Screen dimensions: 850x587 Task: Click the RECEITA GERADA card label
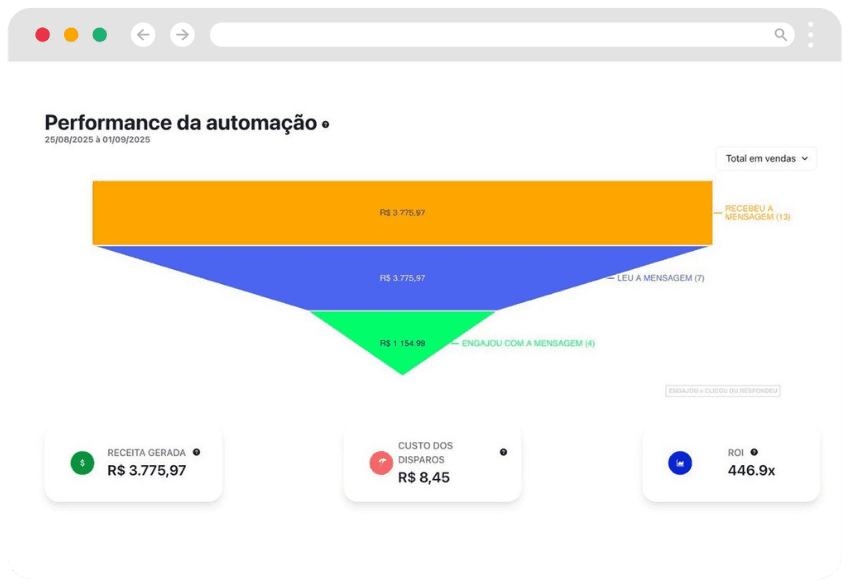pos(146,453)
